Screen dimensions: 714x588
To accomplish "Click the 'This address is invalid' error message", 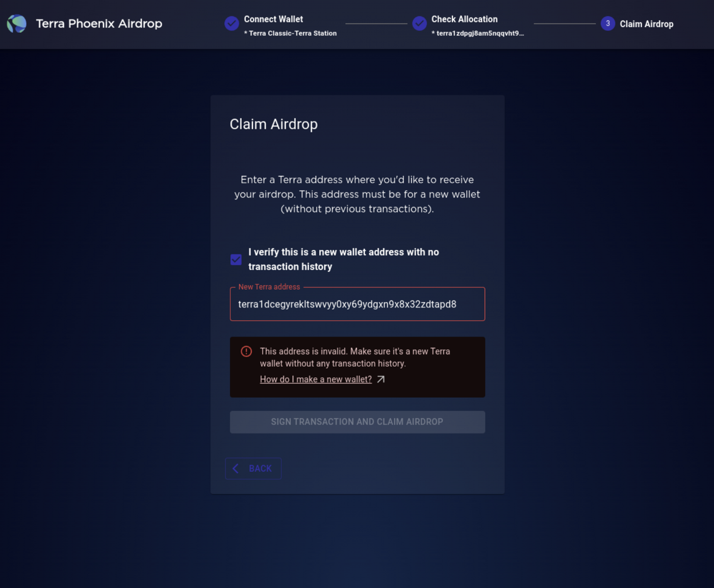I will click(355, 357).
